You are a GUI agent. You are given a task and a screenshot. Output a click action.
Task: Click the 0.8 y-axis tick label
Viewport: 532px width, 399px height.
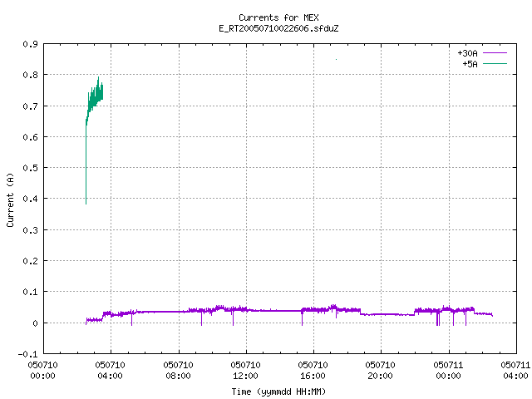30,75
